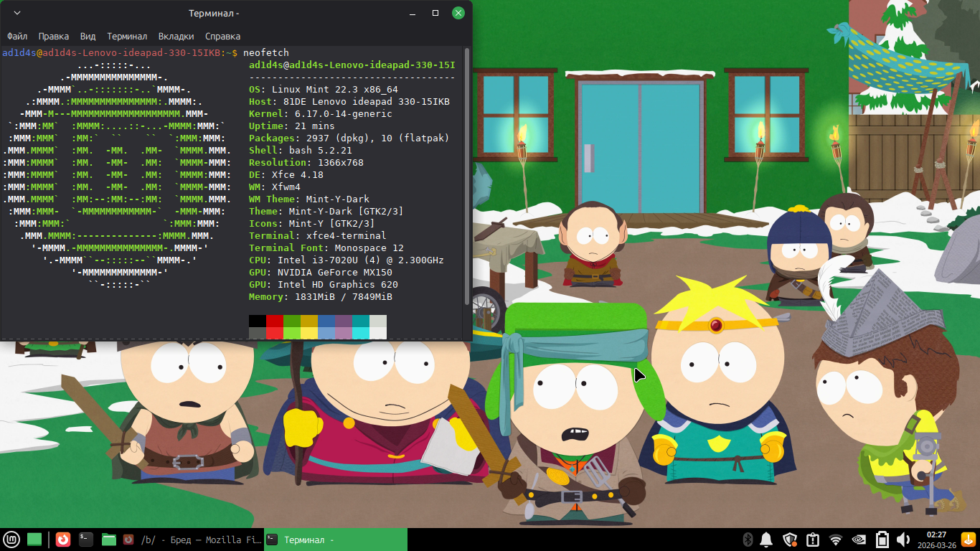The width and height of the screenshot is (980, 551).
Task: Click the terminal prompt 'ad1d4s@ad1d4s-Lenovo-ideapad-330-15IKB'
Action: (111, 52)
